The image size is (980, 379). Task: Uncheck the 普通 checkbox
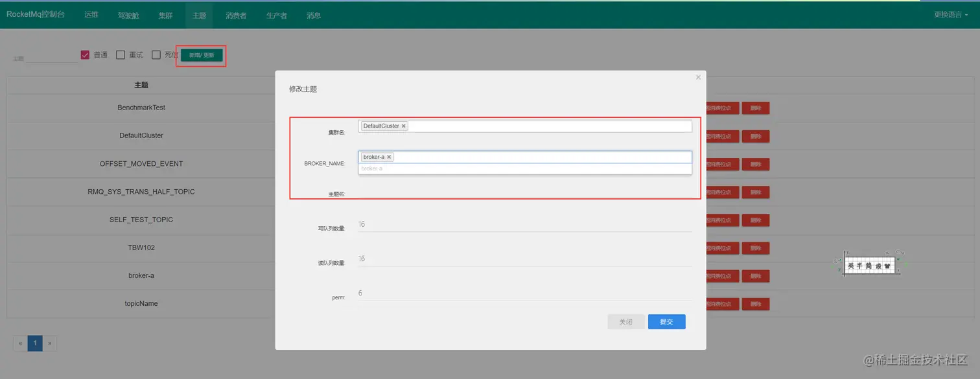tap(85, 55)
